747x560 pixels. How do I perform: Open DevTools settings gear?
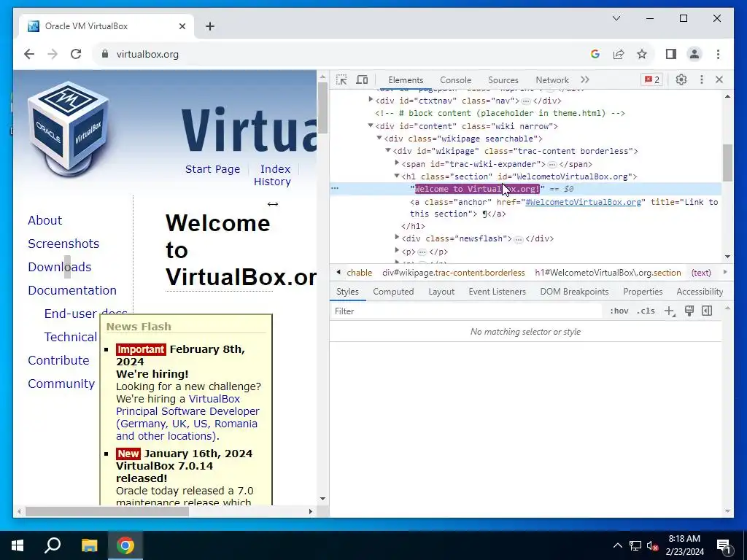coord(681,79)
